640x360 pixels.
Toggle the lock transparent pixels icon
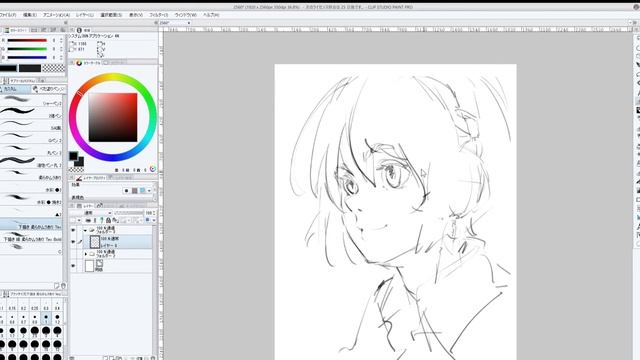click(116, 220)
